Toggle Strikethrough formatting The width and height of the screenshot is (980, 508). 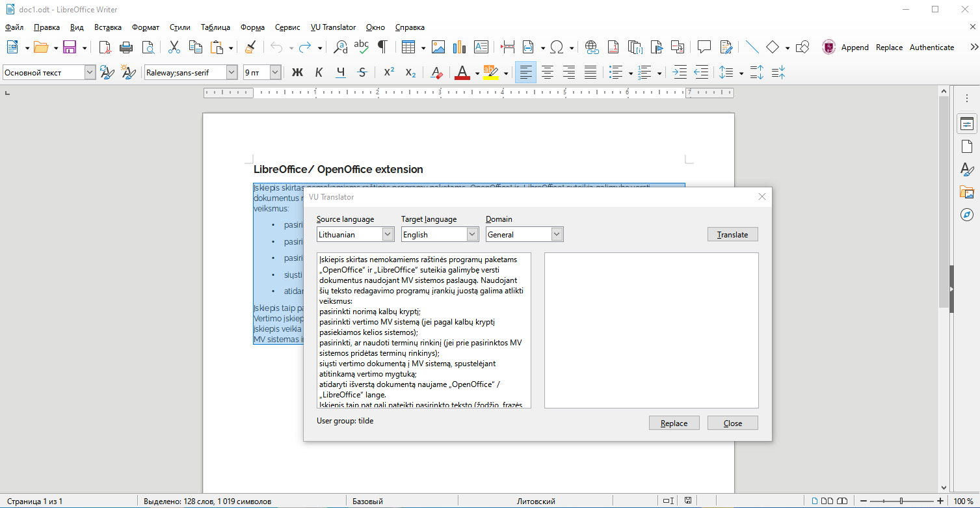[x=362, y=72]
